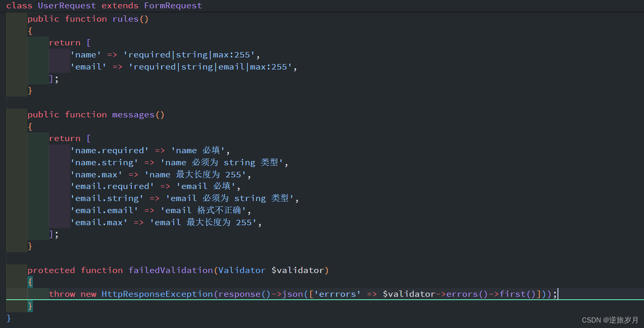Click the HttpResponseException class reference
The width and height of the screenshot is (644, 328).
[x=157, y=294]
